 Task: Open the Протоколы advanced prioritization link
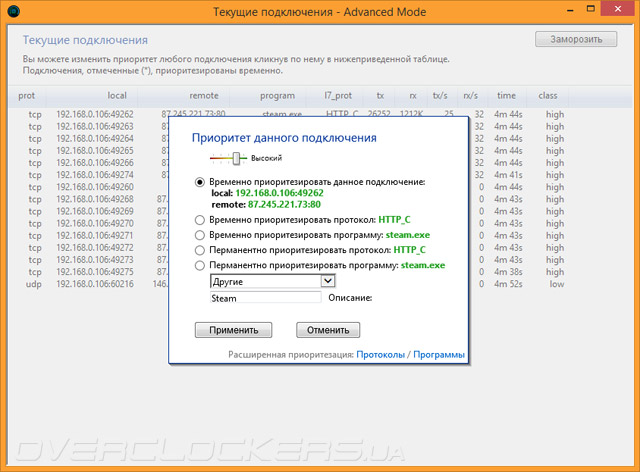380,354
